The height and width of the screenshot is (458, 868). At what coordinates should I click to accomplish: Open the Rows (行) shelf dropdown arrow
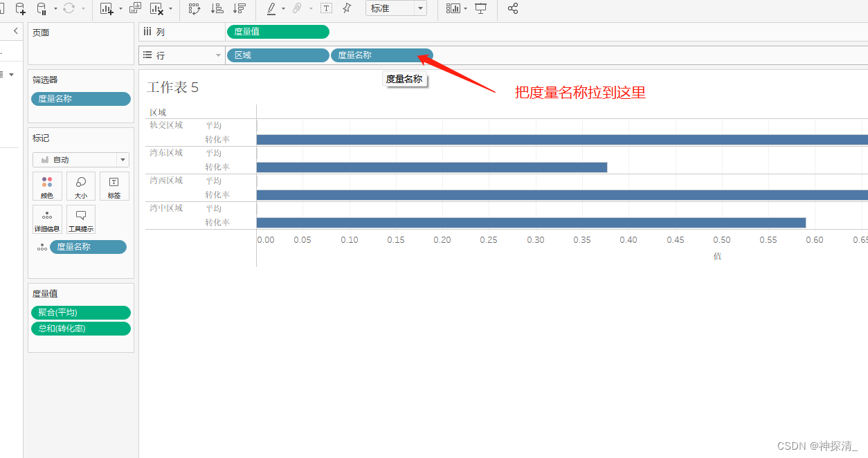coord(219,55)
